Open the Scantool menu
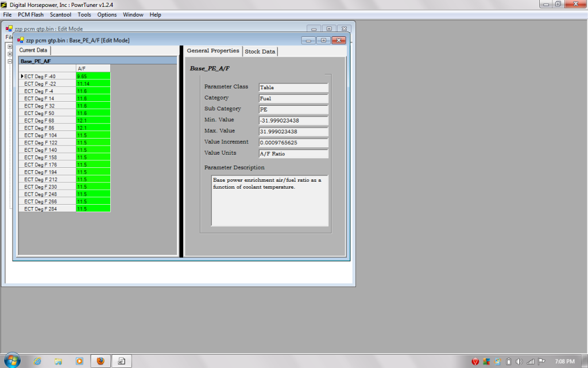Image resolution: width=588 pixels, height=368 pixels. 60,14
